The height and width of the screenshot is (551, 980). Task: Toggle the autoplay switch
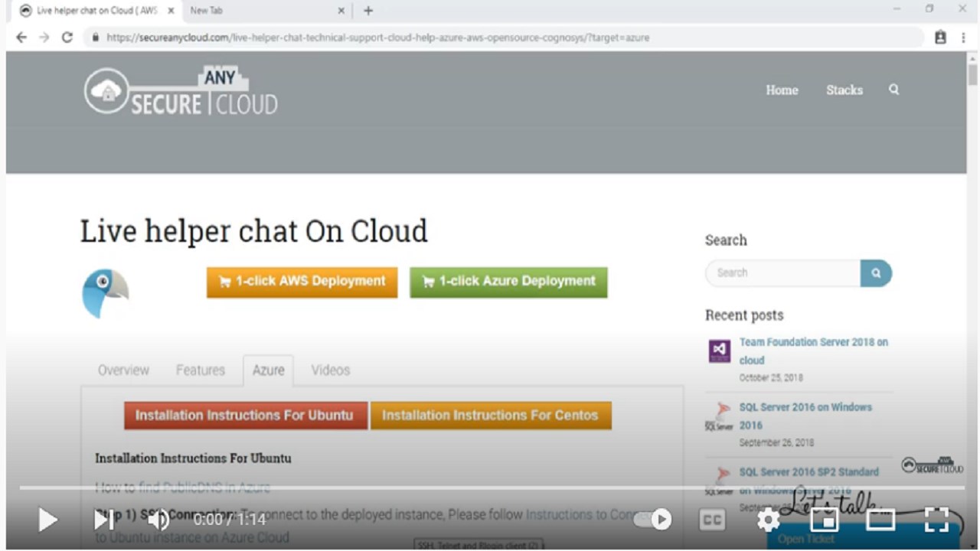pos(653,520)
